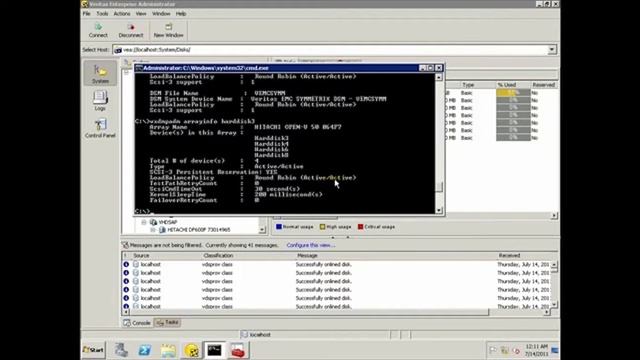640x360 pixels.
Task: Open the Tools menu
Action: [102, 13]
